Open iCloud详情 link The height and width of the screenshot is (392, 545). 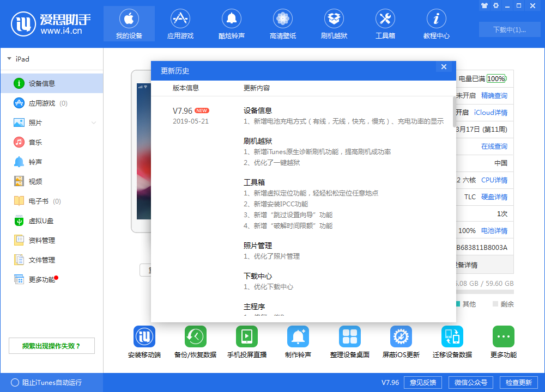[x=491, y=113]
